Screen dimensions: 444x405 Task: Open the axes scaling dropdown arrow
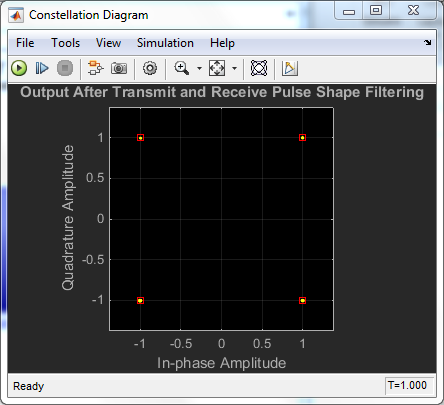pyautogui.click(x=234, y=68)
